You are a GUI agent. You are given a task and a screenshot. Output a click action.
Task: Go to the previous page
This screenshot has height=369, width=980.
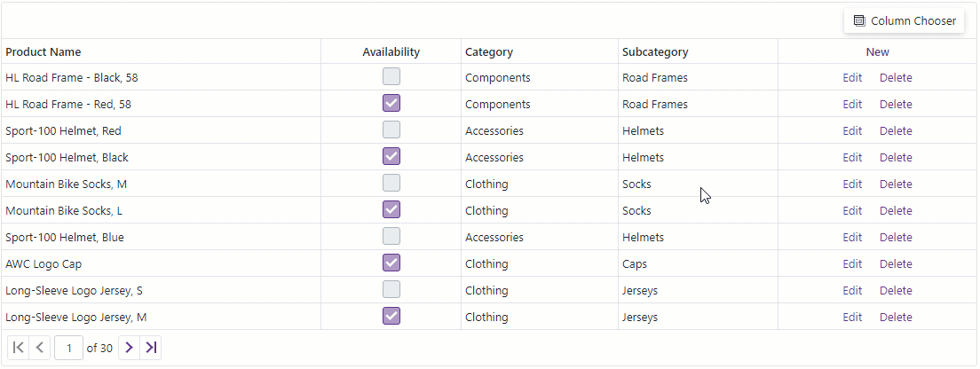40,348
